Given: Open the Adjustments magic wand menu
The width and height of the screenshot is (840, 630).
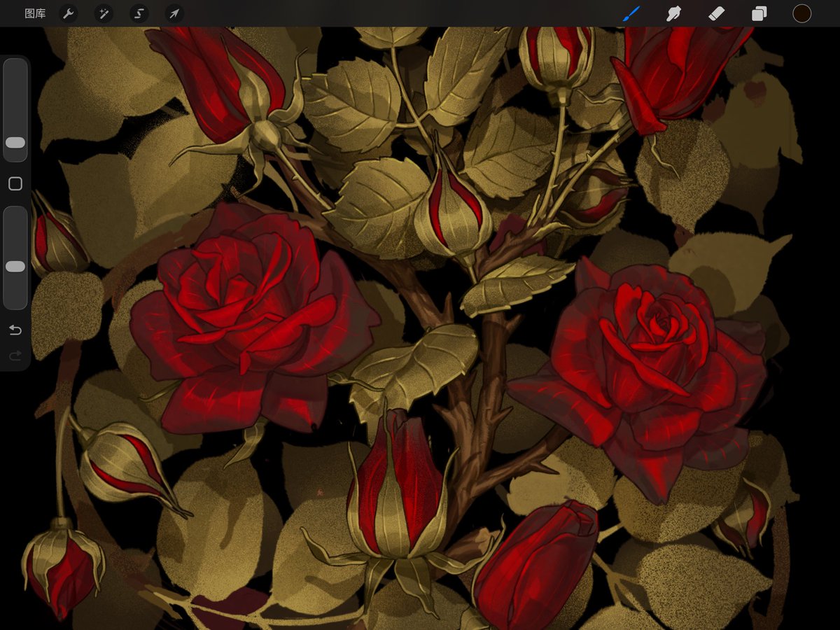Looking at the screenshot, I should (104, 13).
